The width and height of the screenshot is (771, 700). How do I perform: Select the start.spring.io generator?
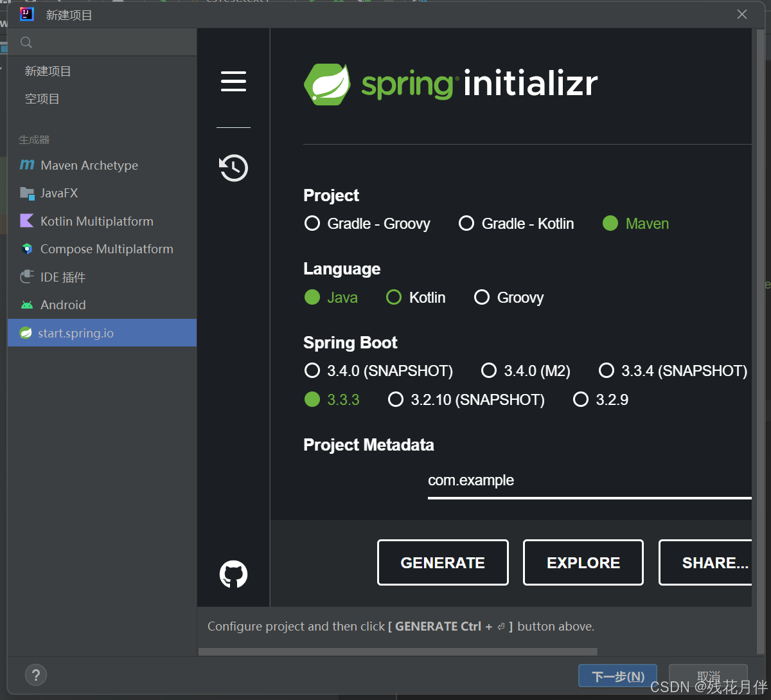pyautogui.click(x=102, y=333)
